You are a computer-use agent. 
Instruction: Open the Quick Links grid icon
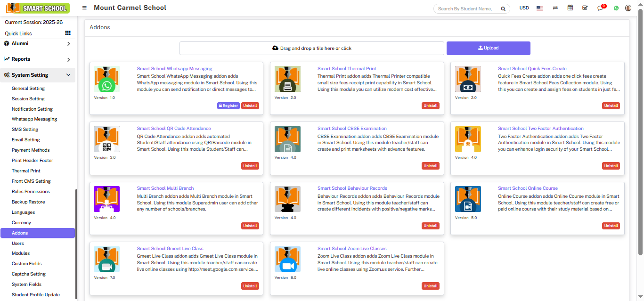pyautogui.click(x=68, y=33)
